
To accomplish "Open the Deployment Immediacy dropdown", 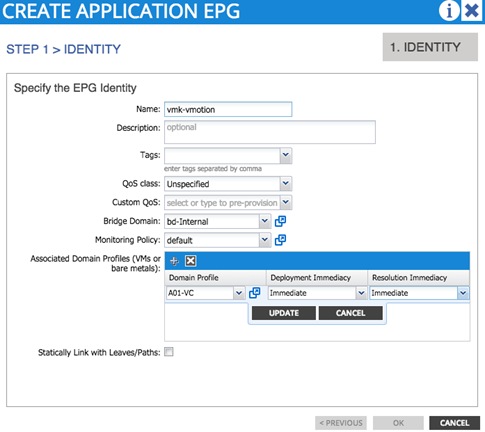I will pos(317,293).
